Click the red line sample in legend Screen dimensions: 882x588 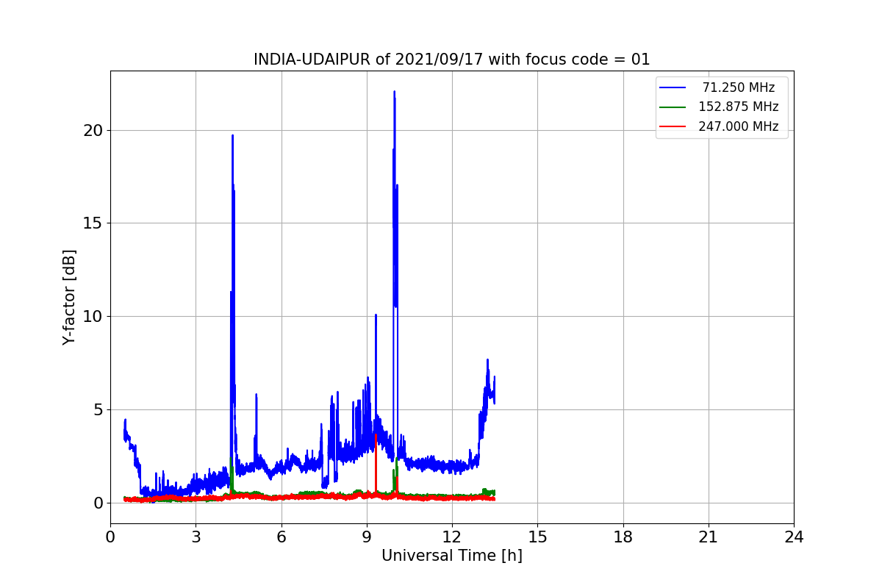click(673, 126)
